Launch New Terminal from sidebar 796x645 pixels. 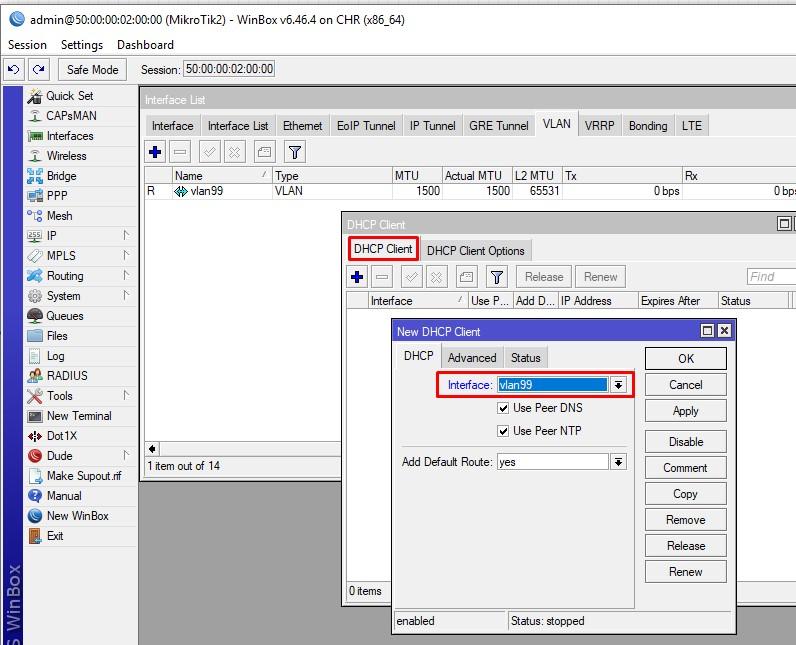tap(79, 416)
